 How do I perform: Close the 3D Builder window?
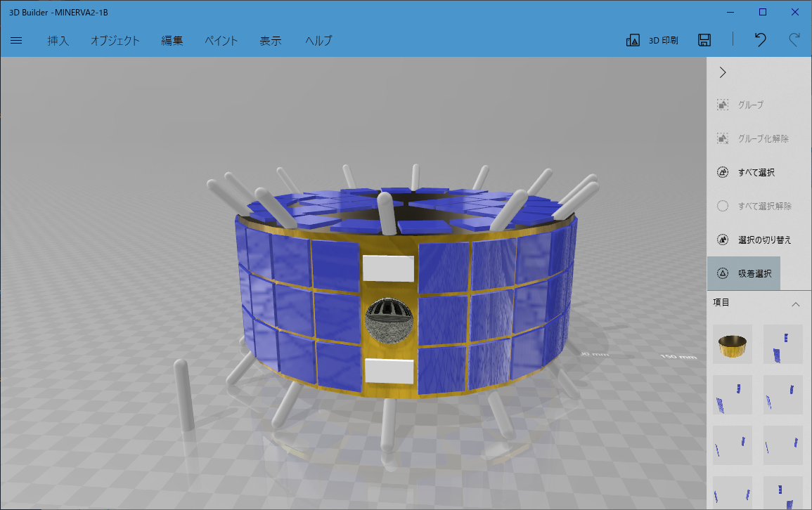[795, 12]
